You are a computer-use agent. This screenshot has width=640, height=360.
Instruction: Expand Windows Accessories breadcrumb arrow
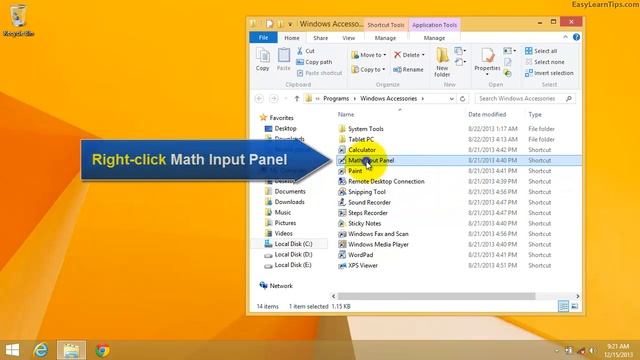pyautogui.click(x=423, y=99)
